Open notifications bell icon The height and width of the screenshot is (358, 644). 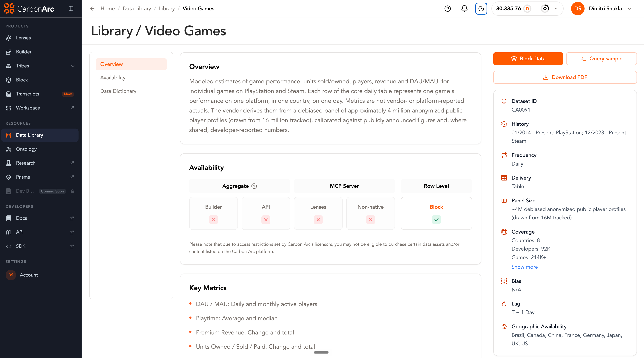(464, 8)
